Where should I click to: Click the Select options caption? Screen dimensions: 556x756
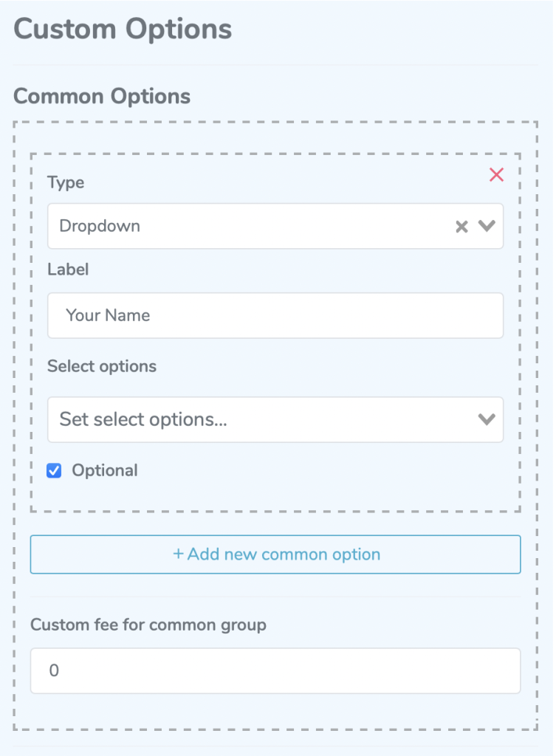[x=102, y=366]
